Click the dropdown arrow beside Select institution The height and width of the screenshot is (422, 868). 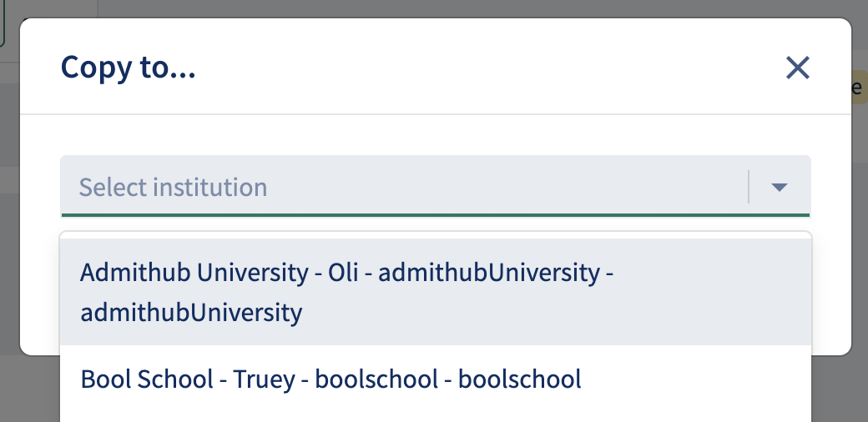[780, 187]
